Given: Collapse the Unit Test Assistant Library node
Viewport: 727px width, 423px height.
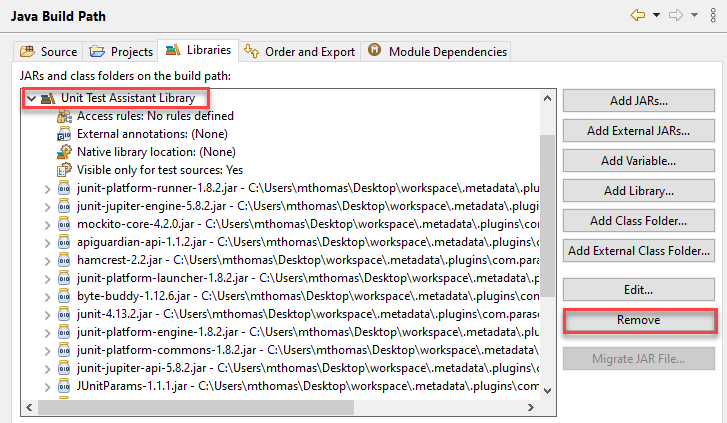Looking at the screenshot, I should [32, 98].
